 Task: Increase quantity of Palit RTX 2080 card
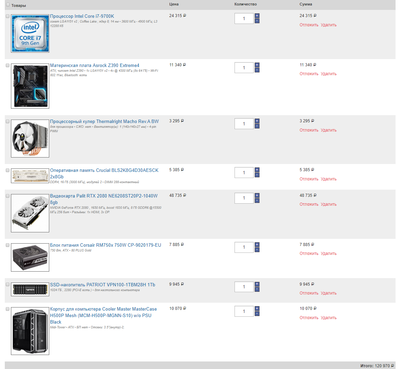[257, 195]
